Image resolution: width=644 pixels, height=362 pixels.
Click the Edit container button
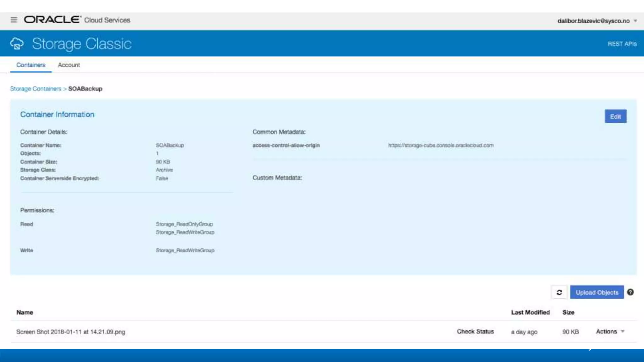(x=615, y=116)
